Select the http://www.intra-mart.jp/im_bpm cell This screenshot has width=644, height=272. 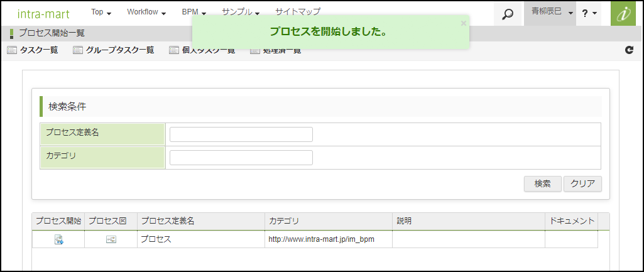click(329, 239)
